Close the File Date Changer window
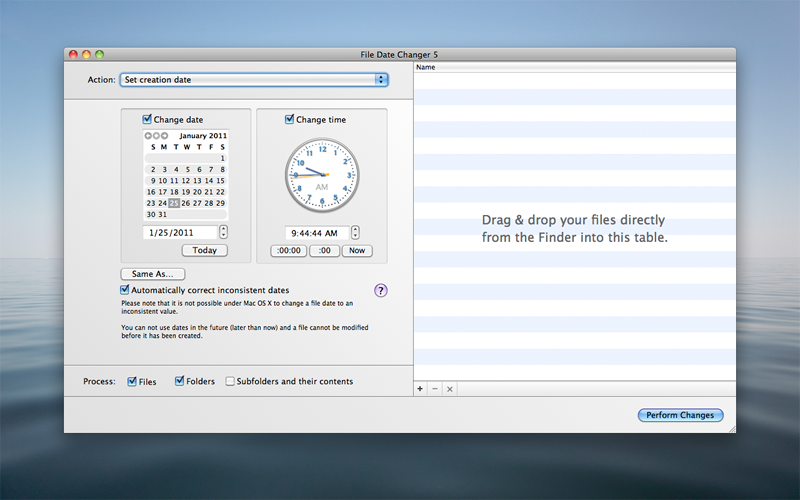The image size is (800, 500). tap(73, 54)
